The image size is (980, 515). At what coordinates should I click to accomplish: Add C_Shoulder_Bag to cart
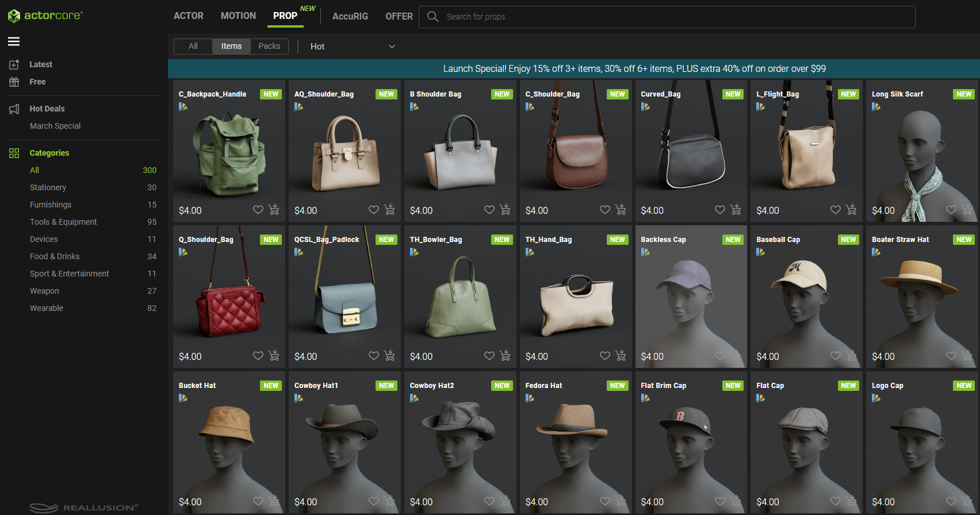[621, 209]
